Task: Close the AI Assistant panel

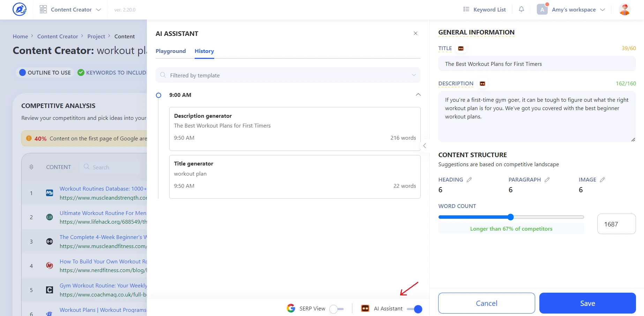Action: 415,33
